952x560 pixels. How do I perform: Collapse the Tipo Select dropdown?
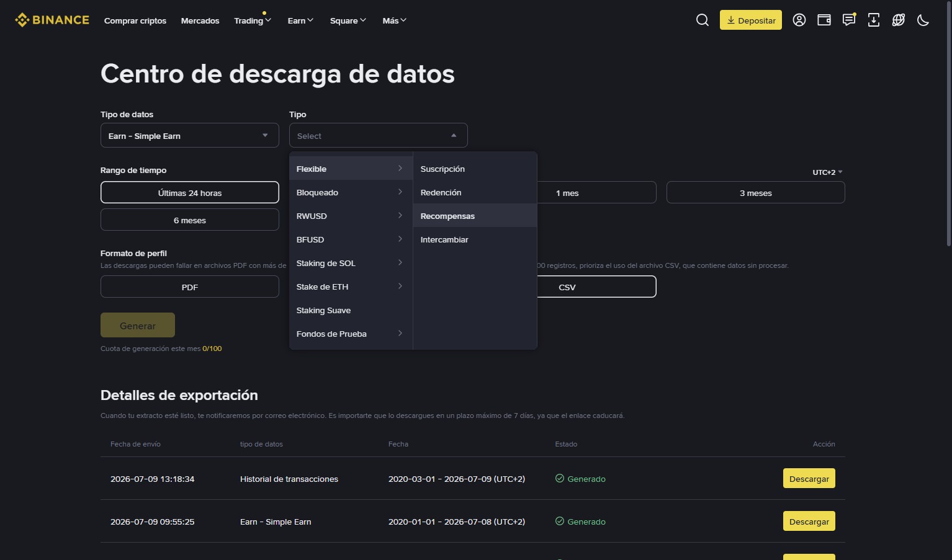tap(379, 135)
